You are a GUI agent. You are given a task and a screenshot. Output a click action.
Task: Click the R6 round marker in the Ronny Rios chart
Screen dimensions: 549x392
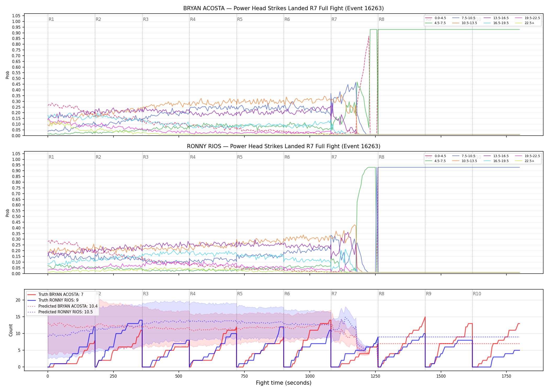click(x=287, y=157)
